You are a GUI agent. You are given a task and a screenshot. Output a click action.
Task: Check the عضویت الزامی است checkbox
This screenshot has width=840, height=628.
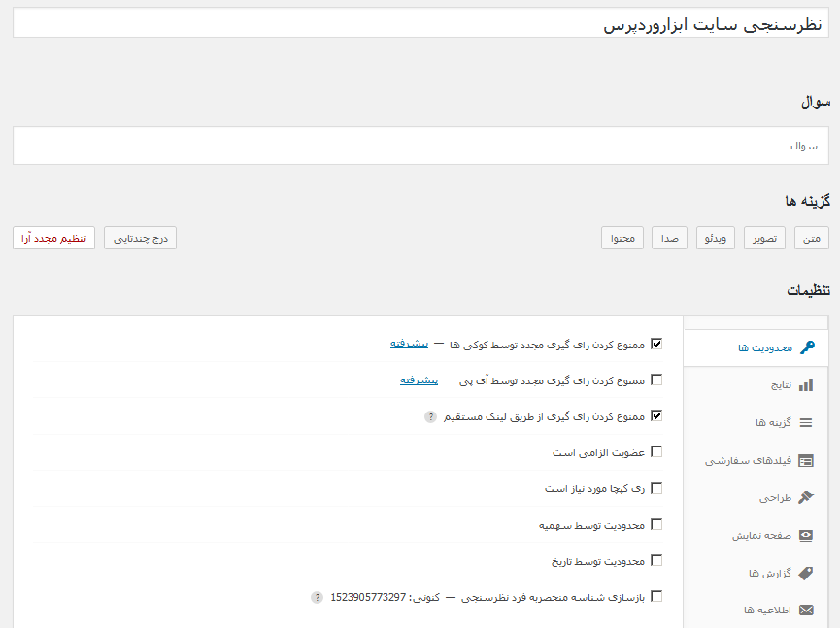(x=656, y=452)
